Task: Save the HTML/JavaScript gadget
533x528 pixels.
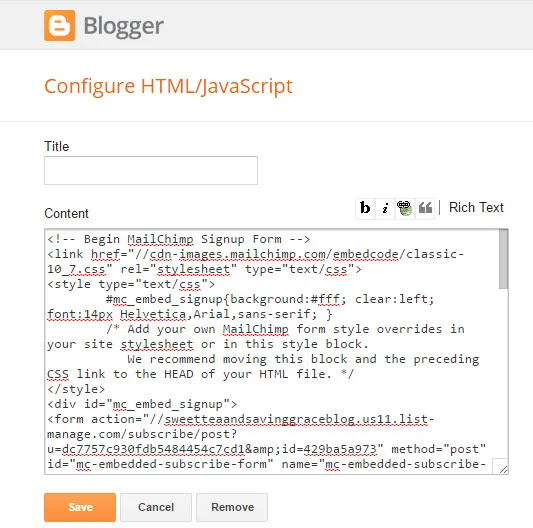Action: pyautogui.click(x=80, y=507)
